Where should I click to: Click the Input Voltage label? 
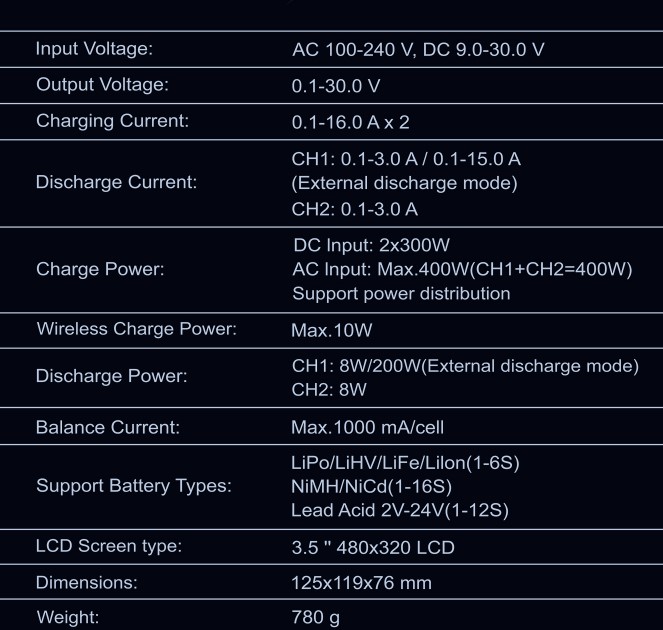coord(94,49)
